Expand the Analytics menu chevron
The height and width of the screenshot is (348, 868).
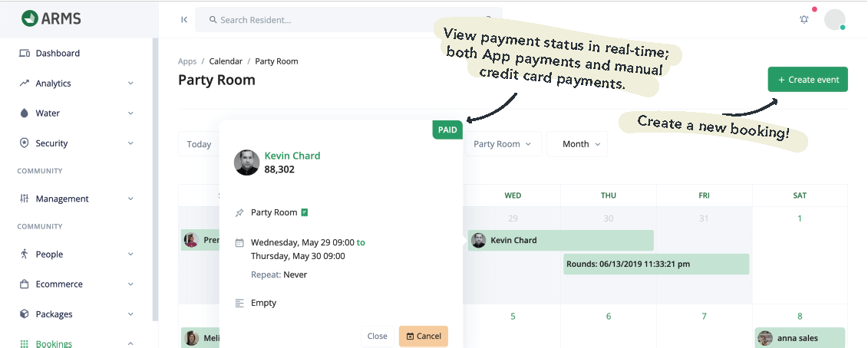130,83
